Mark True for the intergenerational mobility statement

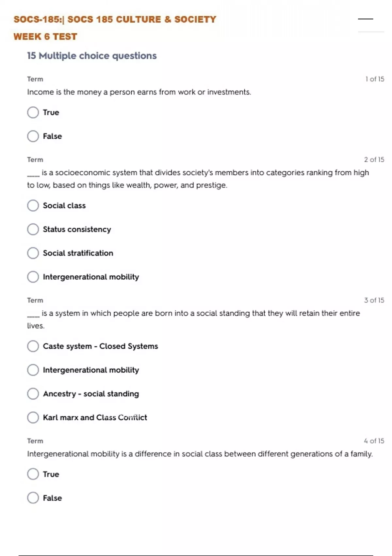(x=33, y=474)
